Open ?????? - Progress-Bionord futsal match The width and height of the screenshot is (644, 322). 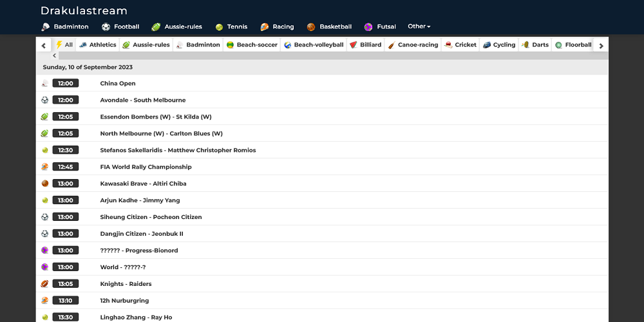click(x=139, y=251)
